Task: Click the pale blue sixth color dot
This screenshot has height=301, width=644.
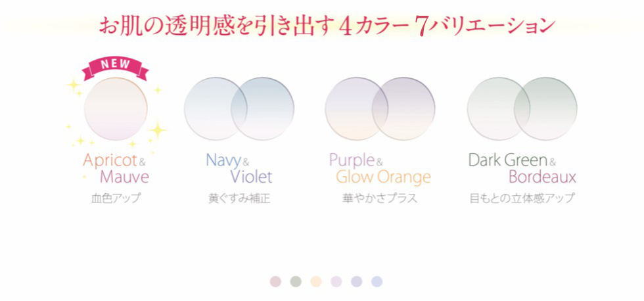Action: (377, 281)
